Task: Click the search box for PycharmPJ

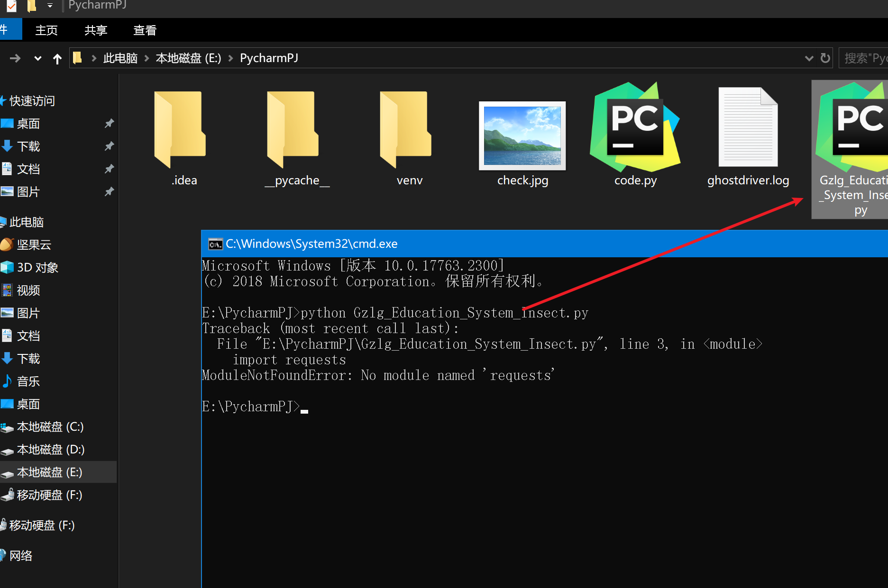Action: click(863, 58)
